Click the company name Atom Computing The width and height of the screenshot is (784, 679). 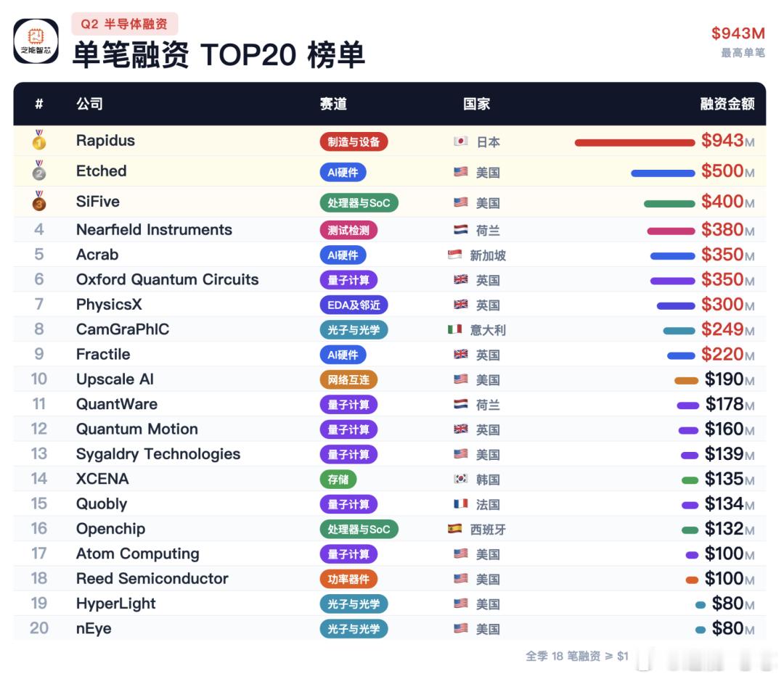(137, 554)
